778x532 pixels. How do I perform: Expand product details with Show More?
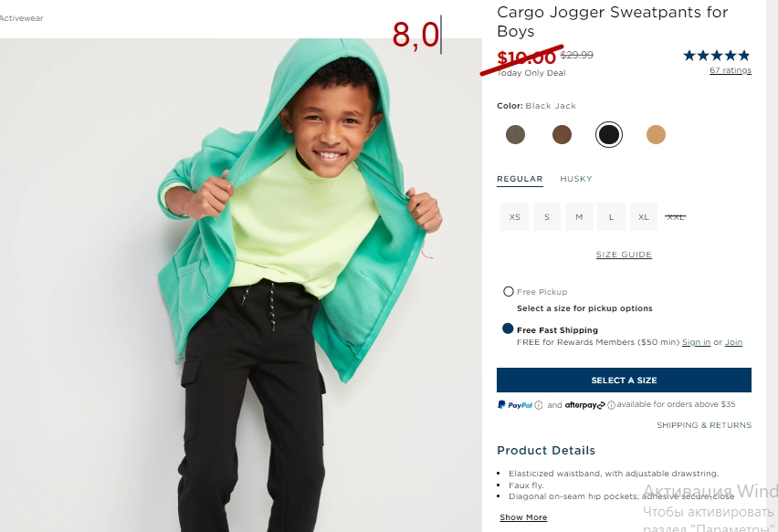[x=523, y=517]
